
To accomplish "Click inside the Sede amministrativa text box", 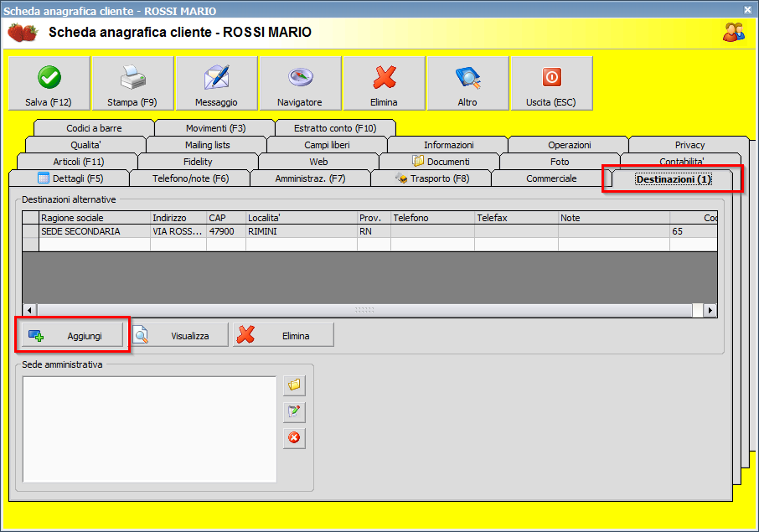I will pyautogui.click(x=150, y=430).
